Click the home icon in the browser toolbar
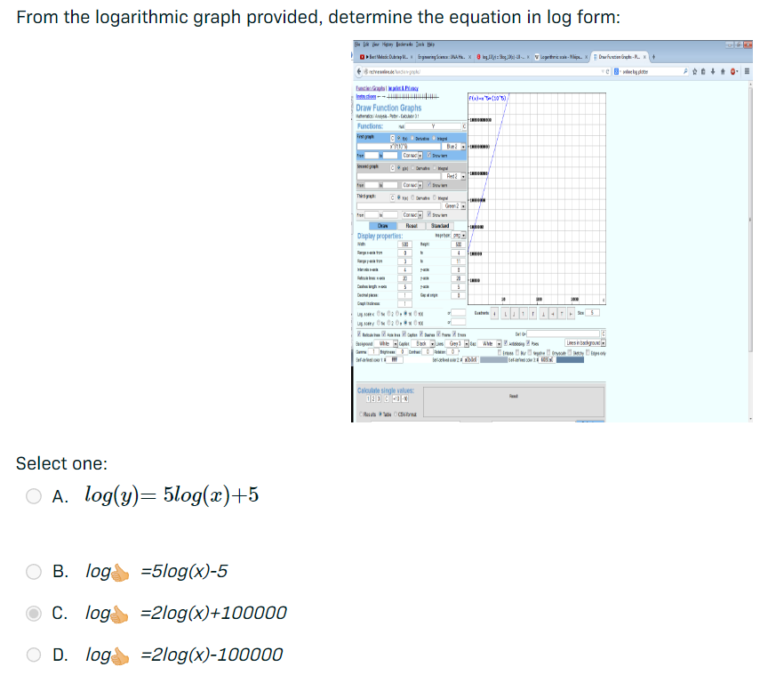The image size is (784, 691). [722, 72]
